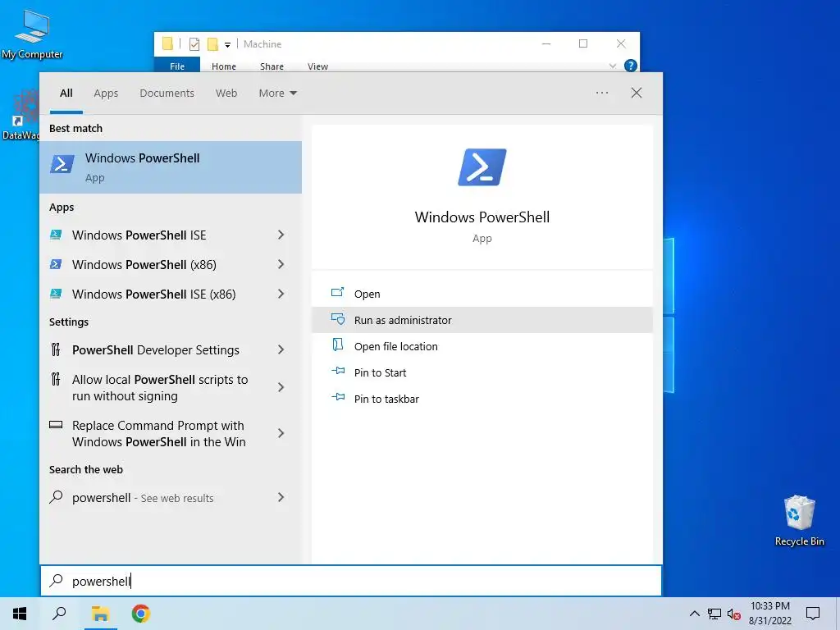Click the Allow local PowerShell scripts settings icon
Viewport: 840px width, 630px height.
click(x=56, y=379)
